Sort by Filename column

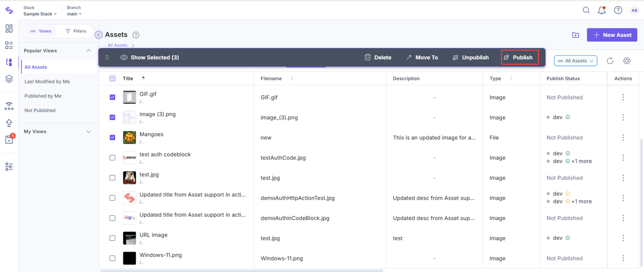[x=292, y=78]
